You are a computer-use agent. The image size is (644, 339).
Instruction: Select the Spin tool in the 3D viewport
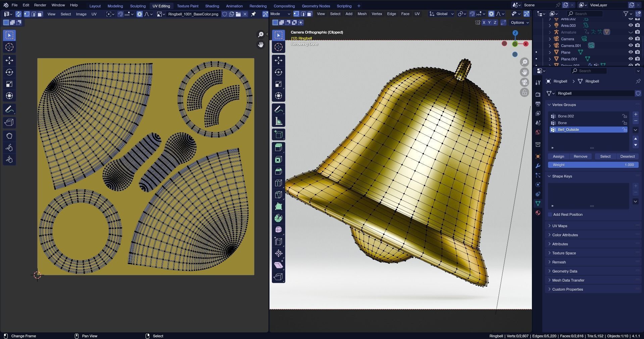point(279,218)
